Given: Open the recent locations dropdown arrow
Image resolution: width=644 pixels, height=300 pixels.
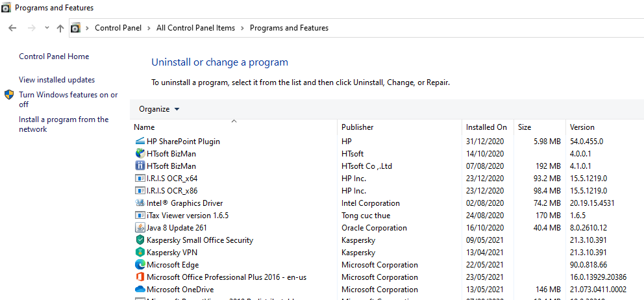Looking at the screenshot, I should tap(47, 27).
